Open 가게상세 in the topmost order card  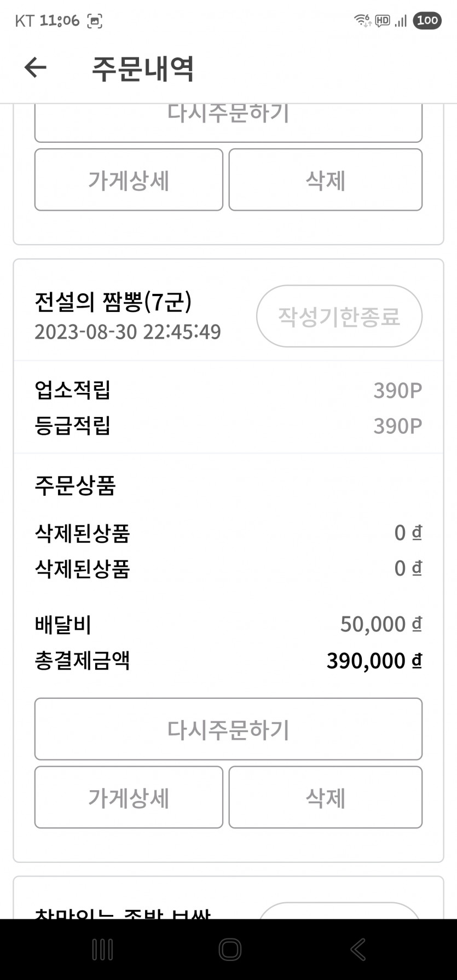(x=129, y=180)
